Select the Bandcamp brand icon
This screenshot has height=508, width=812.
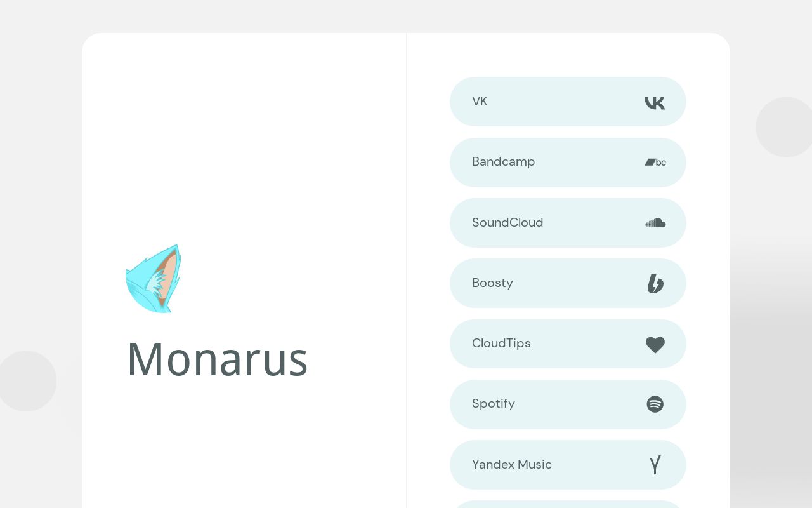[655, 163]
